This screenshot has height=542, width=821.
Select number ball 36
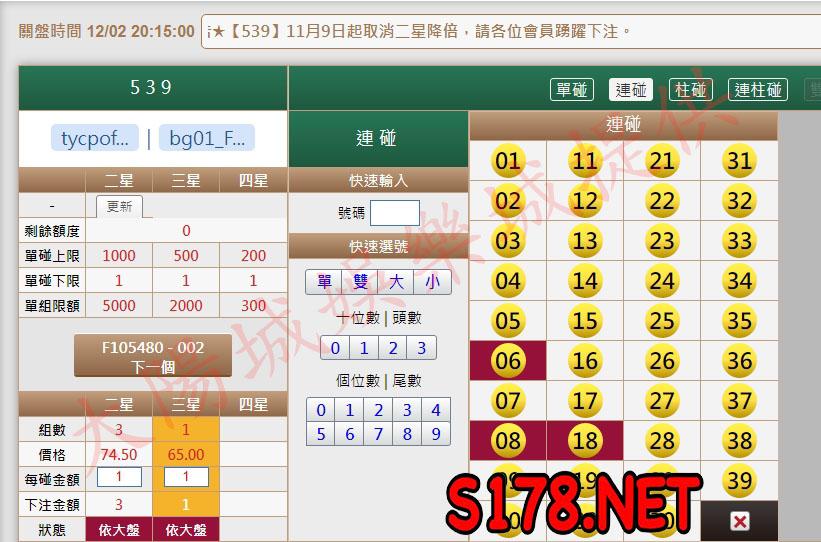[x=739, y=361]
